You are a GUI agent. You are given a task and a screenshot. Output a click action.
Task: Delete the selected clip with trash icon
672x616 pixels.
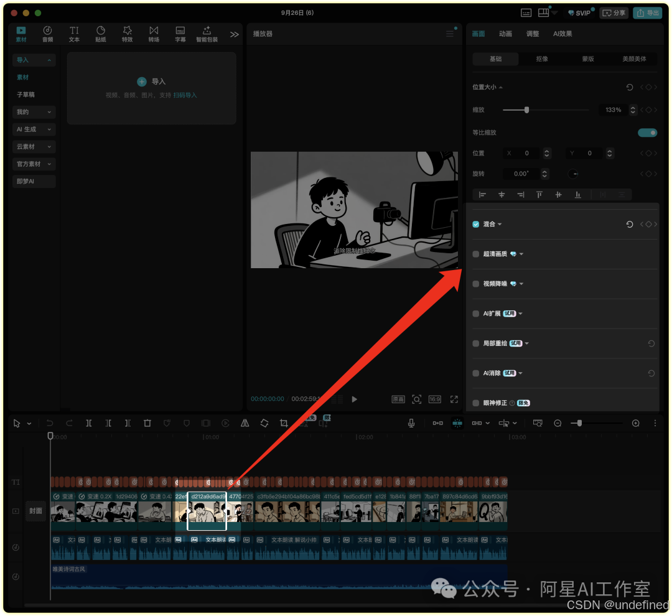147,423
